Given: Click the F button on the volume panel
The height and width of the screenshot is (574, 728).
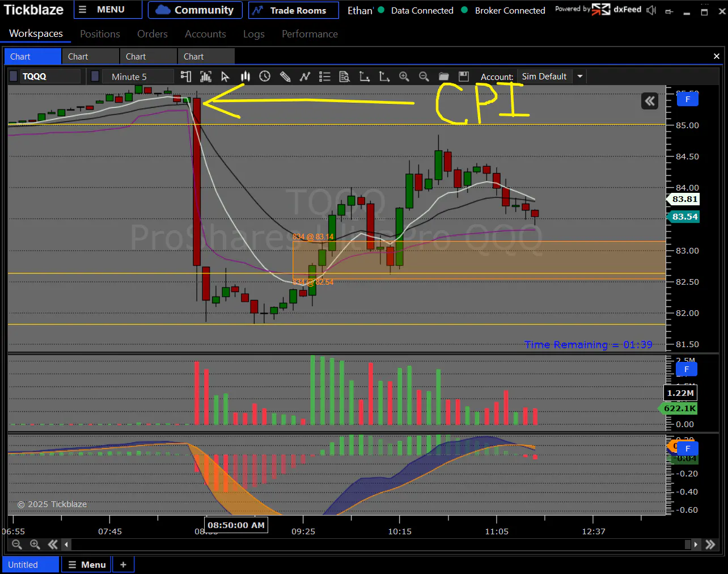Looking at the screenshot, I should coord(687,369).
